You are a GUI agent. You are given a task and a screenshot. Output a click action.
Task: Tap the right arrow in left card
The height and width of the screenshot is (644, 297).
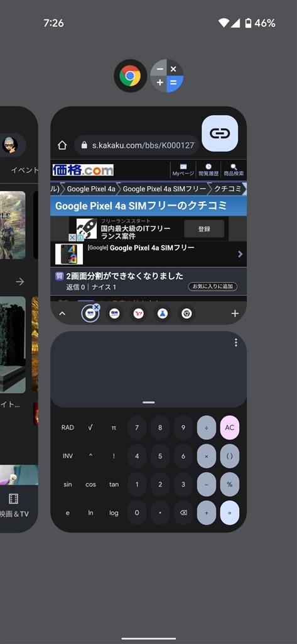pos(19,282)
